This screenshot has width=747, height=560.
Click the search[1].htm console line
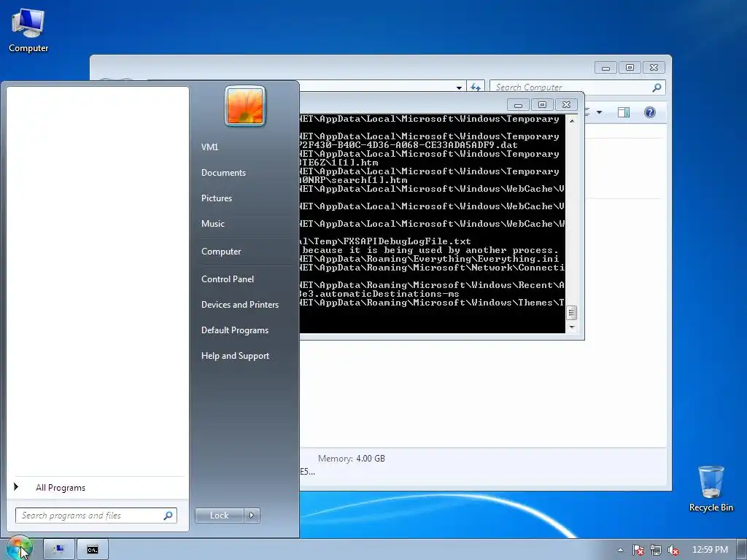pos(354,181)
